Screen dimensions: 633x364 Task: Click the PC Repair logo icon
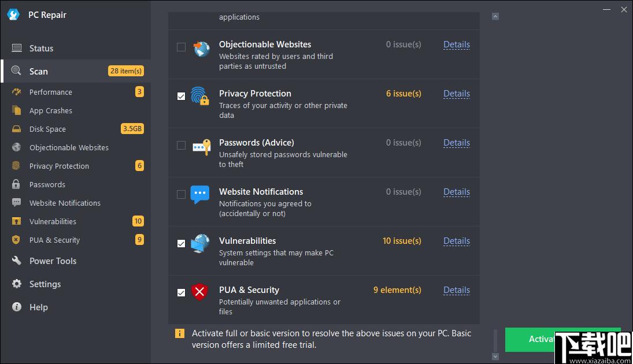13,14
